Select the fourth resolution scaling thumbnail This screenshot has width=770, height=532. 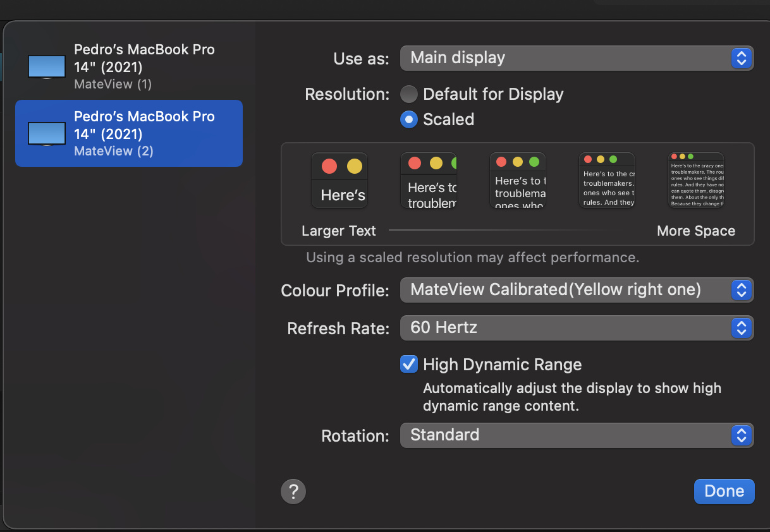click(607, 181)
